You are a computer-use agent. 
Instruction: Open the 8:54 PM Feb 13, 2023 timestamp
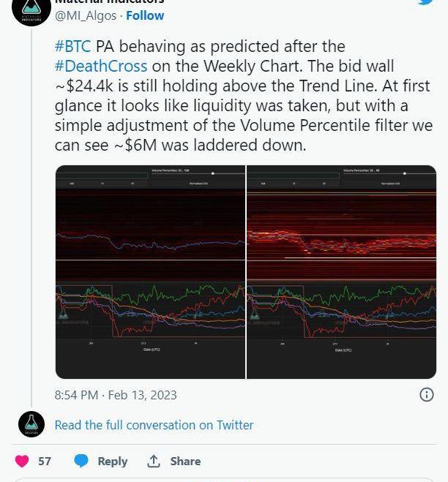[x=116, y=395]
